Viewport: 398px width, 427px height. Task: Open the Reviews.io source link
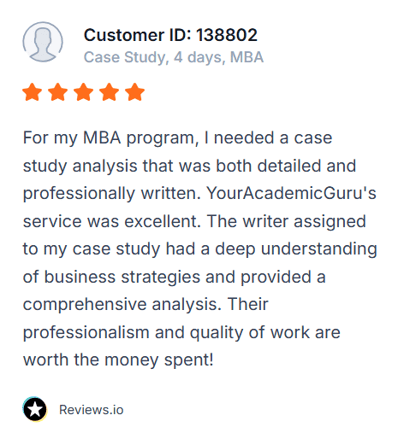click(91, 410)
